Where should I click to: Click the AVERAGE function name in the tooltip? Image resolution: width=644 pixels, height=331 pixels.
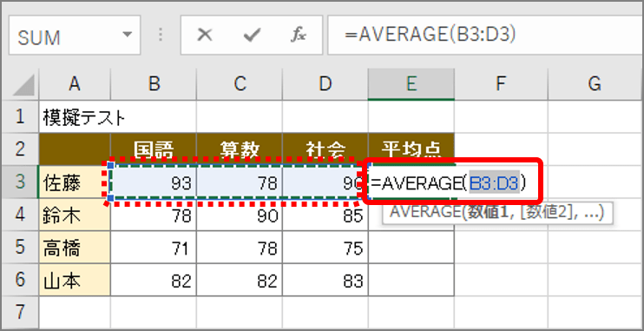[424, 213]
